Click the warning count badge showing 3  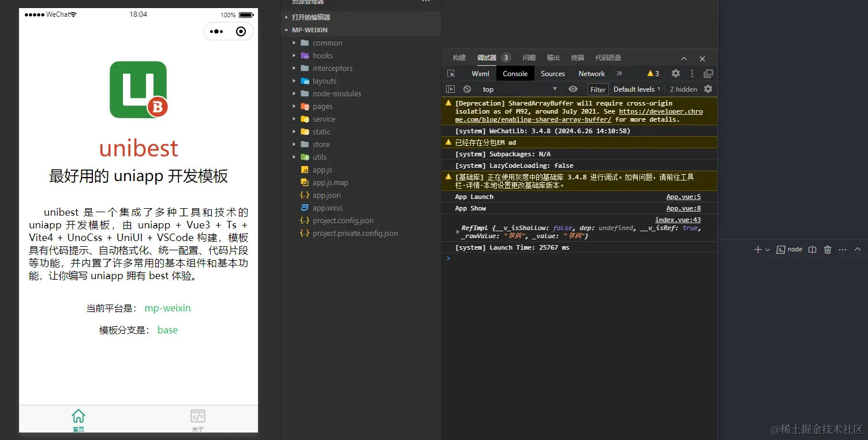[653, 74]
